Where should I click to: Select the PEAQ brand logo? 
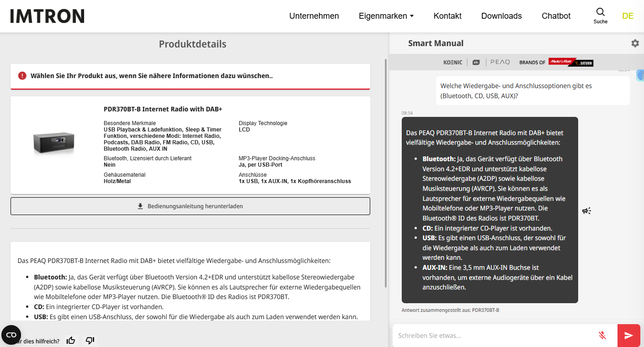pyautogui.click(x=500, y=62)
